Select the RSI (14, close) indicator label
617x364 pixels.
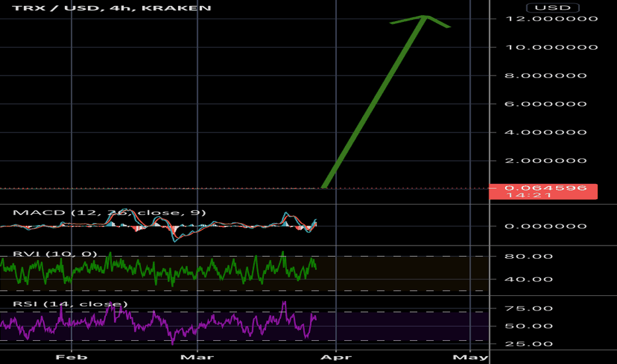[70, 304]
